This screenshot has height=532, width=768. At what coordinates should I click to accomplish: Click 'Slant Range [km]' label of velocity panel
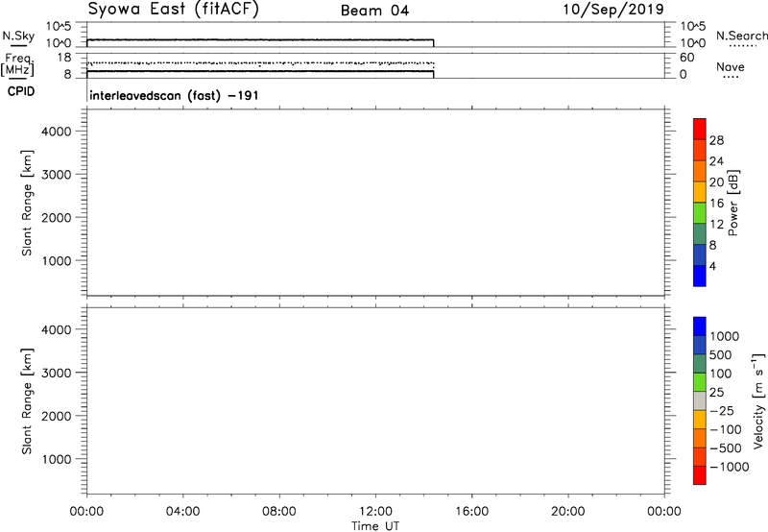pyautogui.click(x=27, y=401)
